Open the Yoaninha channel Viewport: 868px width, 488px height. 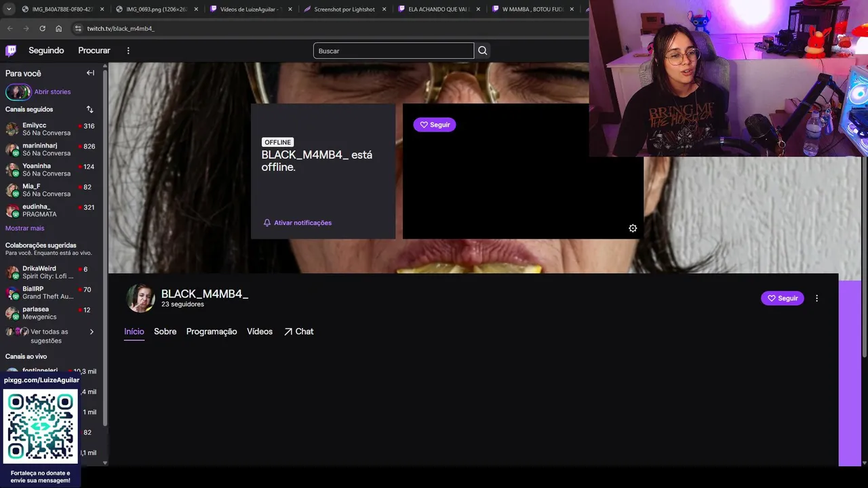point(52,169)
